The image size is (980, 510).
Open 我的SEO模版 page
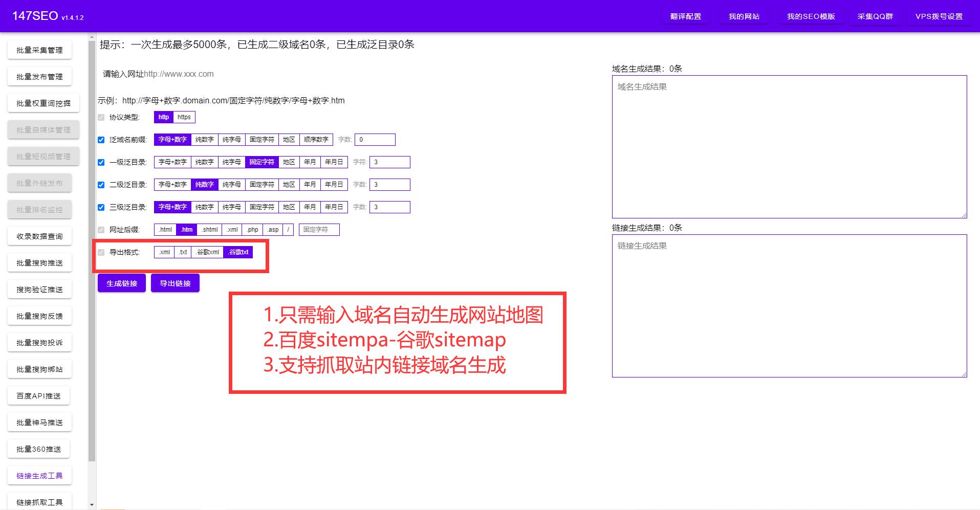coord(810,16)
